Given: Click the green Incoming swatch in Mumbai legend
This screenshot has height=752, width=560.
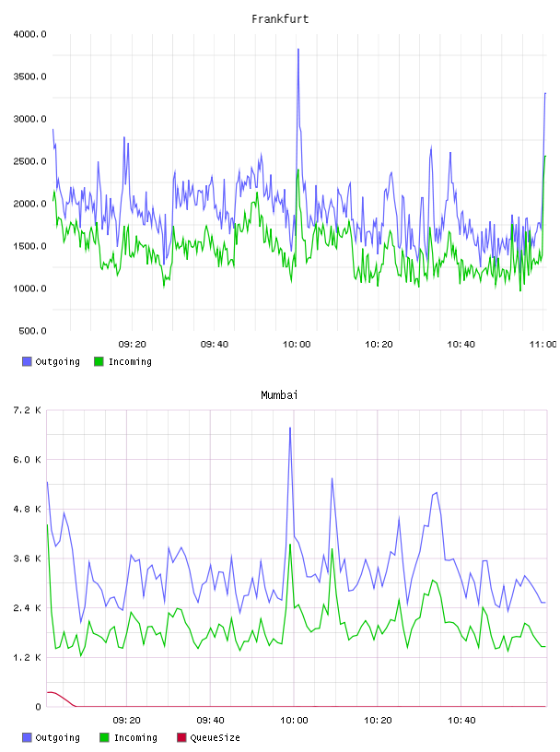Looking at the screenshot, I should point(104,737).
